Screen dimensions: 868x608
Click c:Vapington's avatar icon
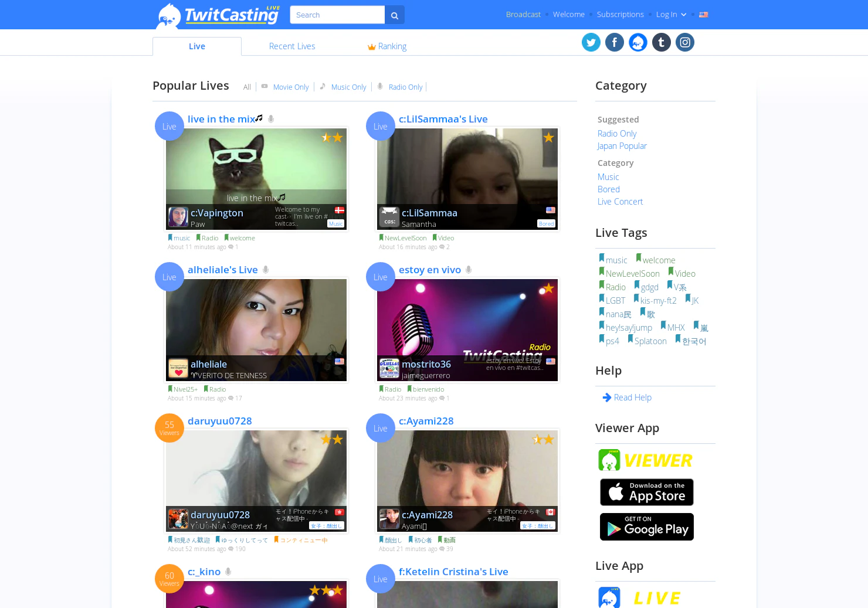[178, 217]
